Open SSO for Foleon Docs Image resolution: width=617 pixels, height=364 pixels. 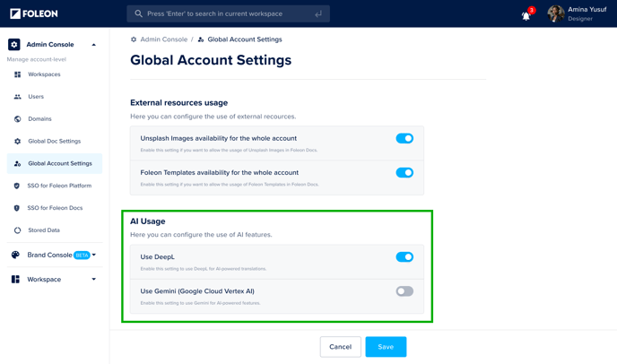(55, 208)
